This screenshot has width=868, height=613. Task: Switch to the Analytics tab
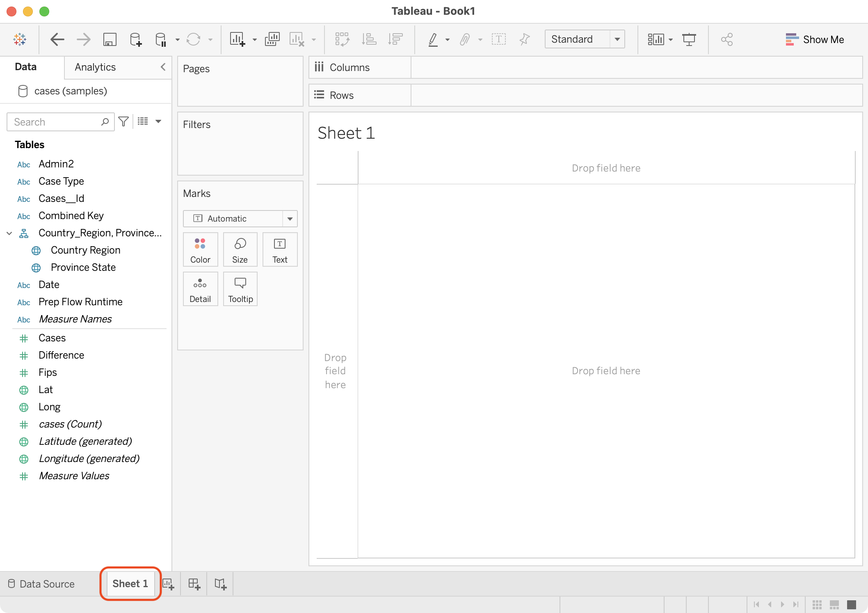pyautogui.click(x=95, y=67)
